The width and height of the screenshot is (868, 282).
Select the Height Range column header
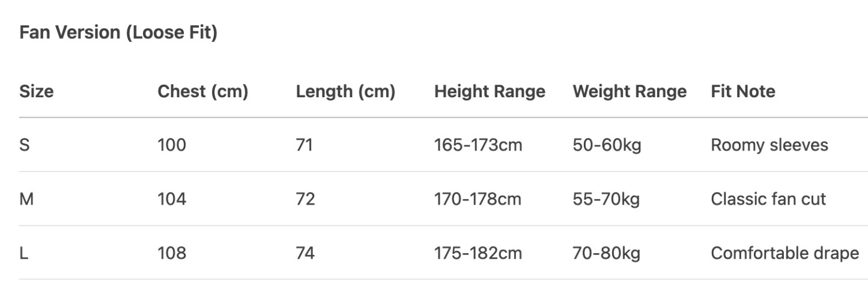490,91
